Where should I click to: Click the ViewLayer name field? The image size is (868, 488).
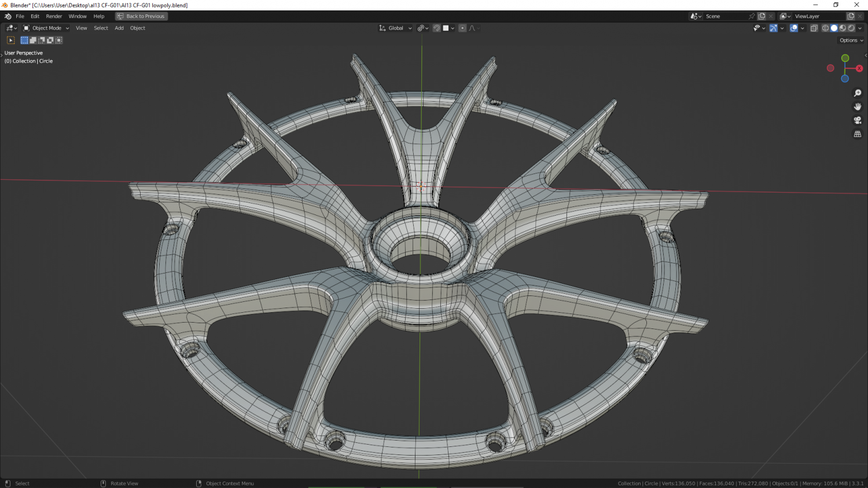point(819,16)
